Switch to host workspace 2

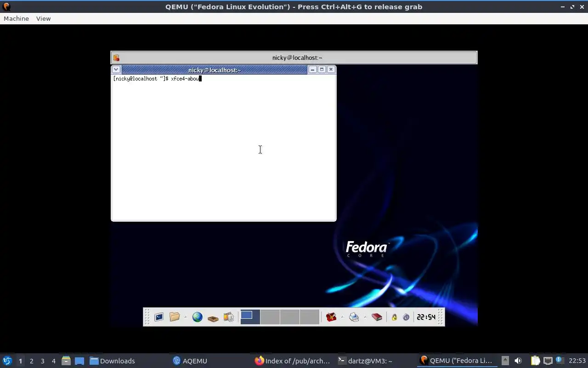[31, 361]
